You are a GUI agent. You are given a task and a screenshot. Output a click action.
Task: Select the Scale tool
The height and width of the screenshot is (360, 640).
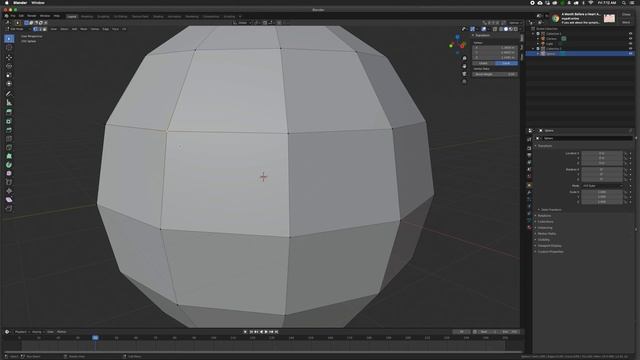tap(9, 75)
